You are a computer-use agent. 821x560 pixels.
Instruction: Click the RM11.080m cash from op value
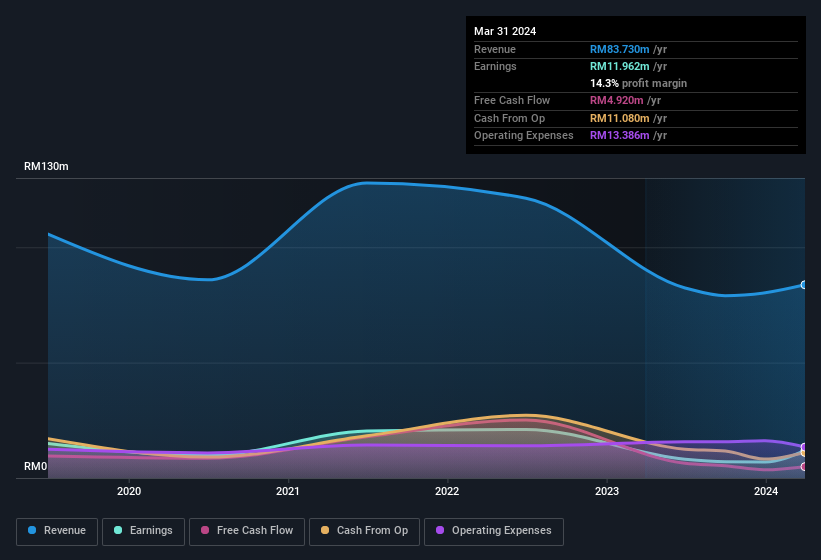tap(619, 118)
